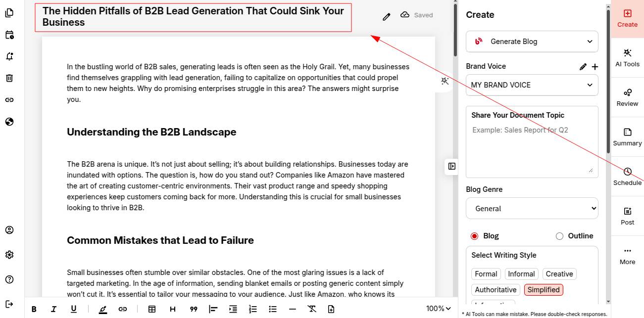Open the trash icon in left sidebar
Screen dimensions: 644x318
click(x=9, y=78)
